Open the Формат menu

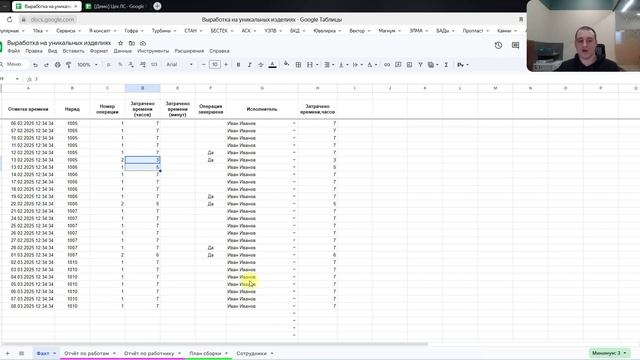[99, 51]
